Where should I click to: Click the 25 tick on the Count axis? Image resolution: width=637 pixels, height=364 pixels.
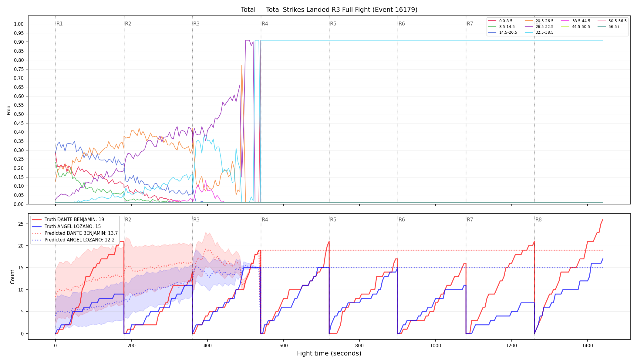(21, 224)
